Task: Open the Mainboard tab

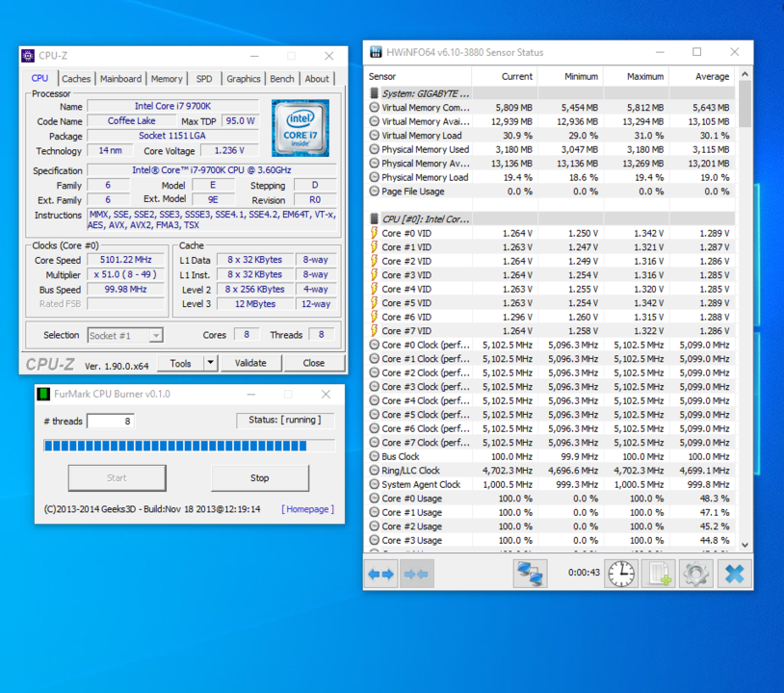Action: pos(120,79)
